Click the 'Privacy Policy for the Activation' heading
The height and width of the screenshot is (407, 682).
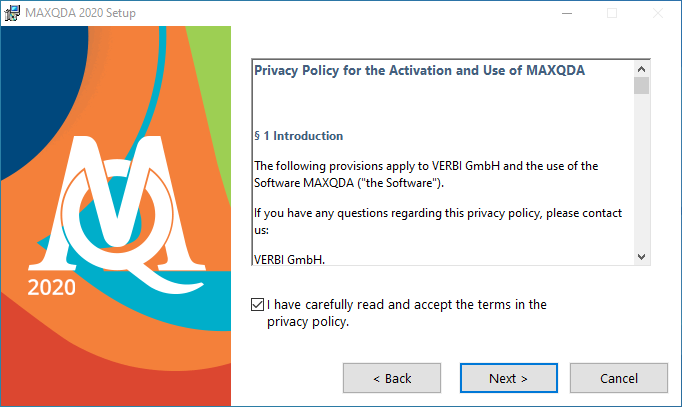(x=419, y=70)
